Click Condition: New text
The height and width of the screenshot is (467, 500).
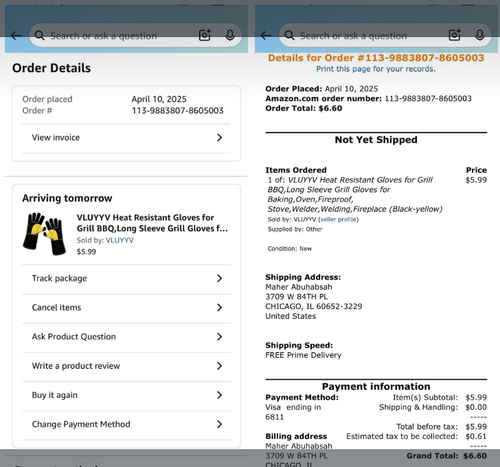[x=290, y=249]
